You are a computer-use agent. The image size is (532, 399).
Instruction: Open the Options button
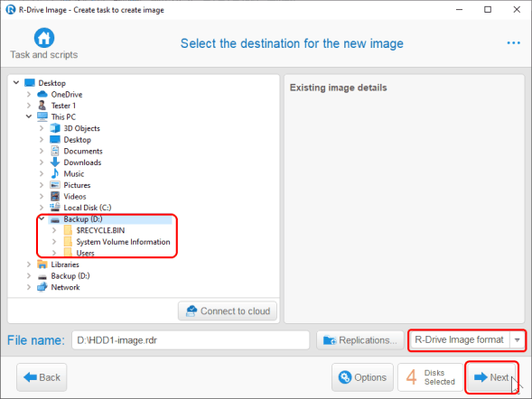point(362,377)
